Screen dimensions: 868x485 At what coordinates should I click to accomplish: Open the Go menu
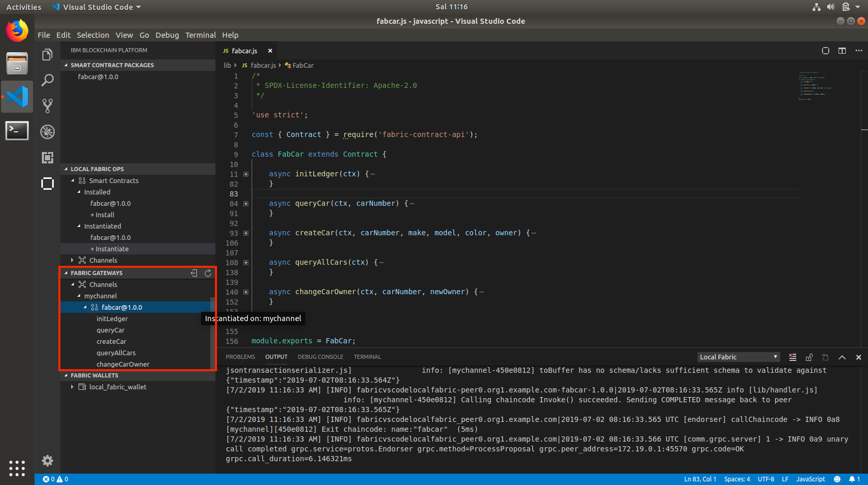pos(144,35)
